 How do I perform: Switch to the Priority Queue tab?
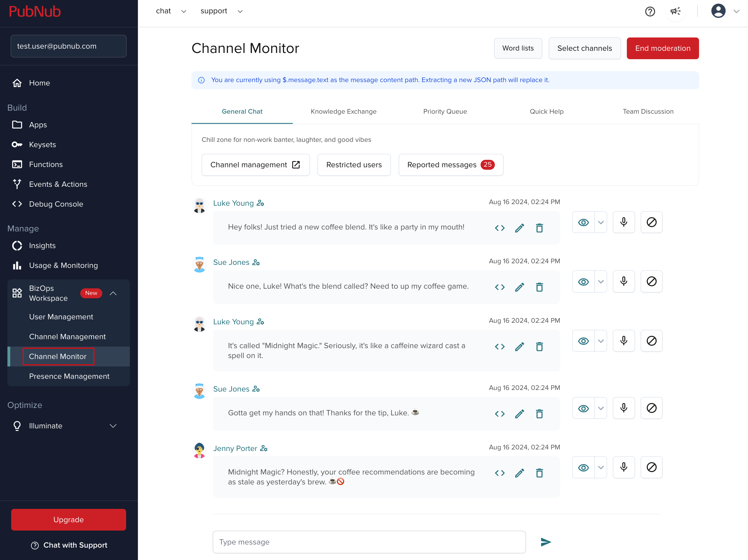click(x=445, y=112)
